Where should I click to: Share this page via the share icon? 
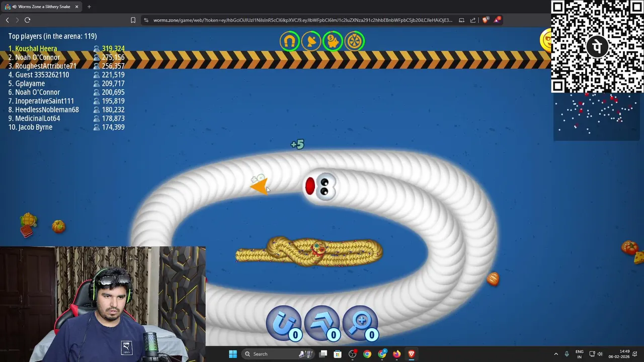[473, 20]
